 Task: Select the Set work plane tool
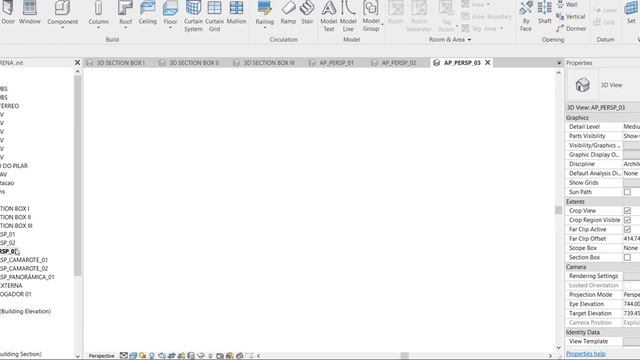click(631, 13)
